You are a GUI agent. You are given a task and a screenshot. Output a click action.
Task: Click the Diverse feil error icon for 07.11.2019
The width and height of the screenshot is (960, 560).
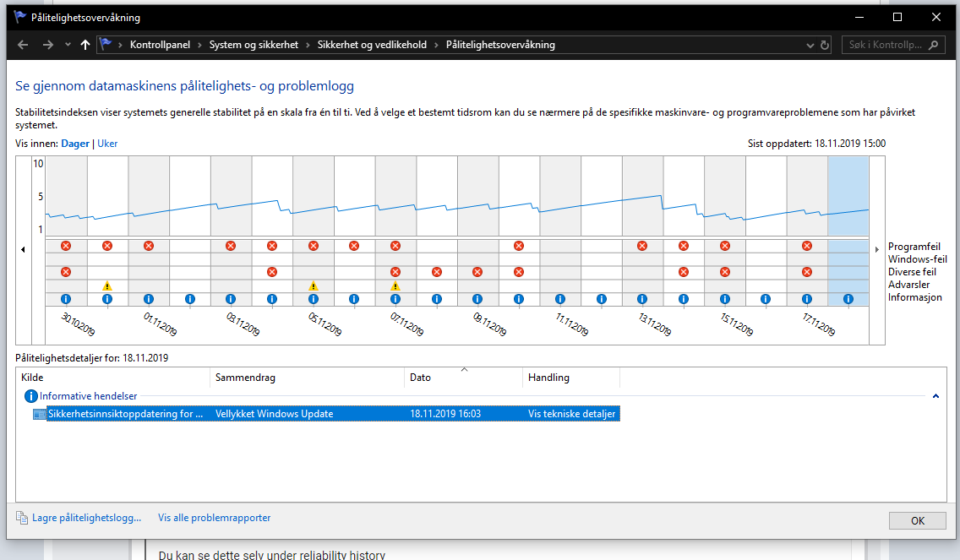[395, 272]
